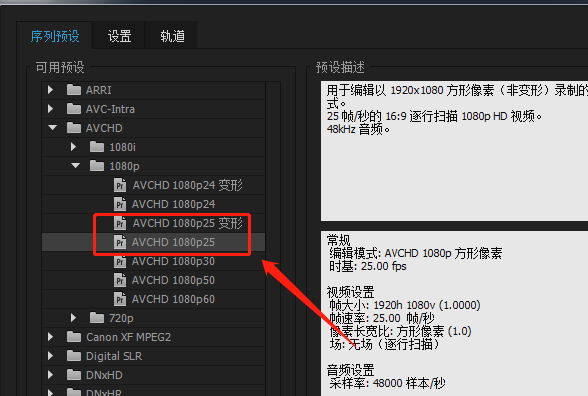Select the AVCHD 1080p24 变形 preset
The width and height of the screenshot is (588, 396).
[x=188, y=185]
